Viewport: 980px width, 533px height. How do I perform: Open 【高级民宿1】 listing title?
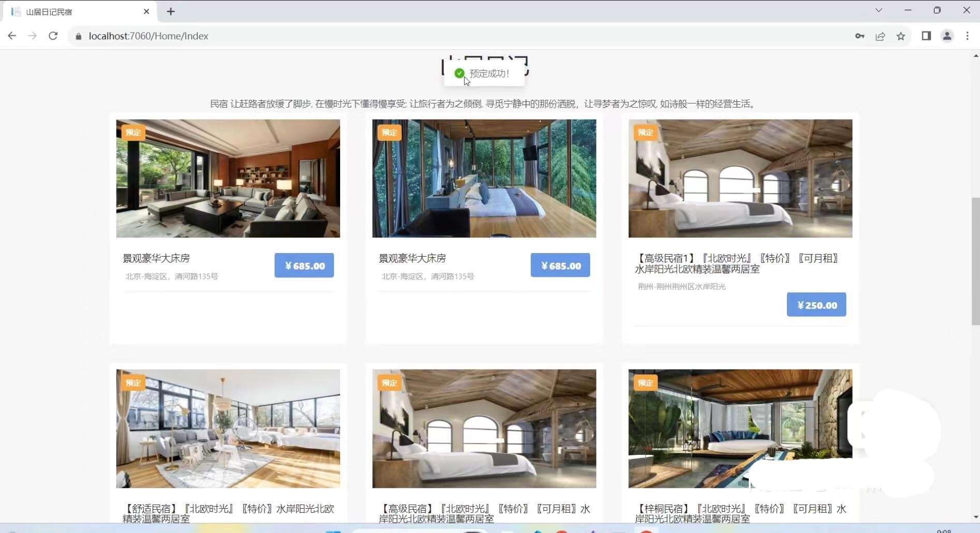[737, 263]
